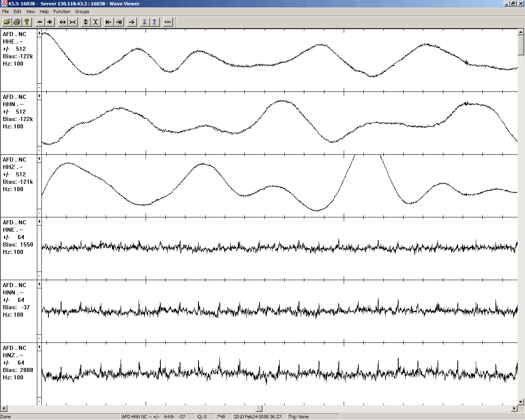Screen dimensions: 525x420
Task: Expand the time axis horizontally
Action: 63,22
